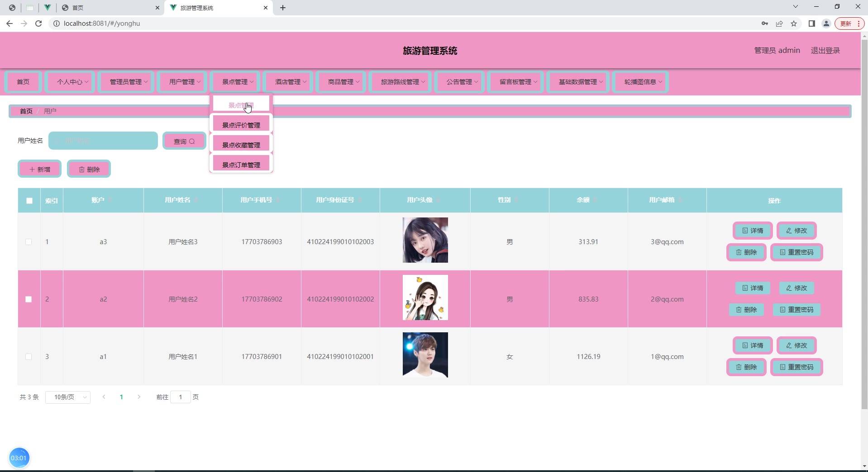This screenshot has width=868, height=472.
Task: Expand the 个人中心 menu
Action: click(x=70, y=82)
